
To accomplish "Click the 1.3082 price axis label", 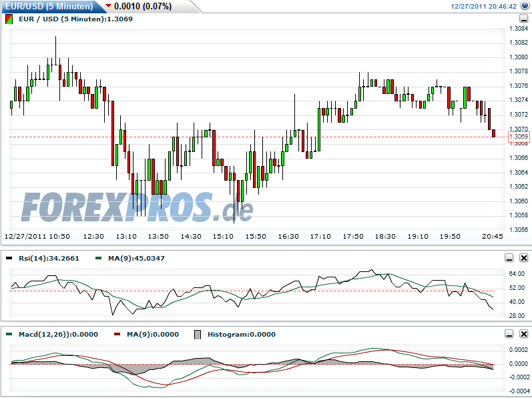I will tap(519, 43).
